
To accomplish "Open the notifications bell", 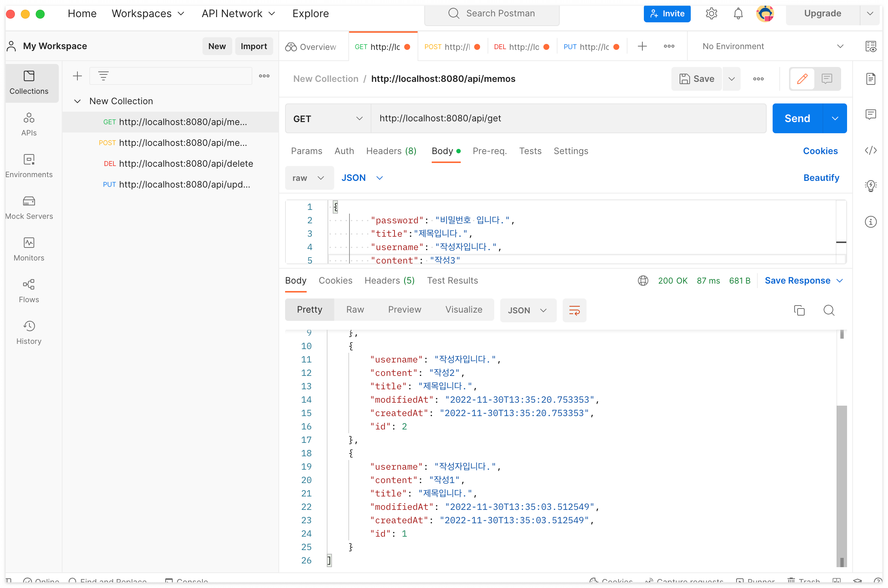I will coord(738,13).
